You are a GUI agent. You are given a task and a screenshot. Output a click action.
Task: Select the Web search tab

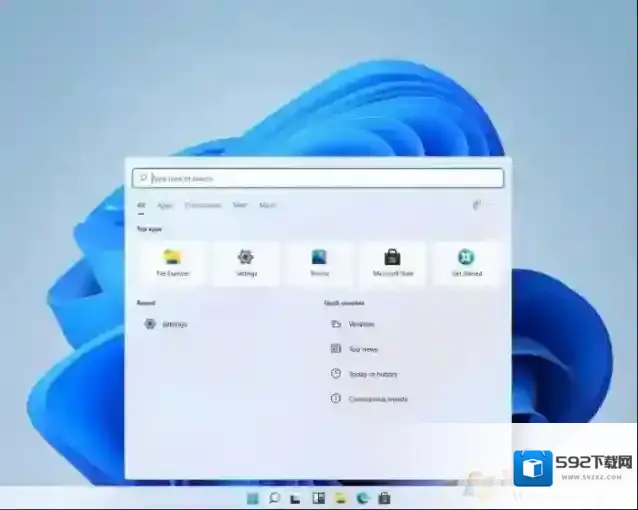tap(240, 205)
